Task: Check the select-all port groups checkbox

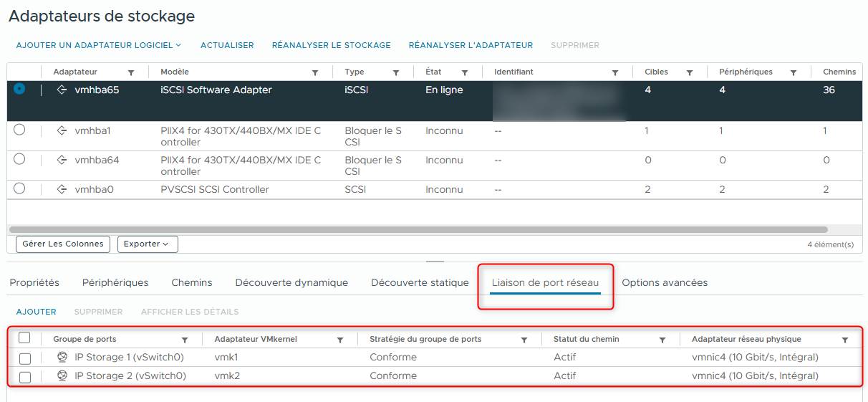Action: (x=24, y=338)
